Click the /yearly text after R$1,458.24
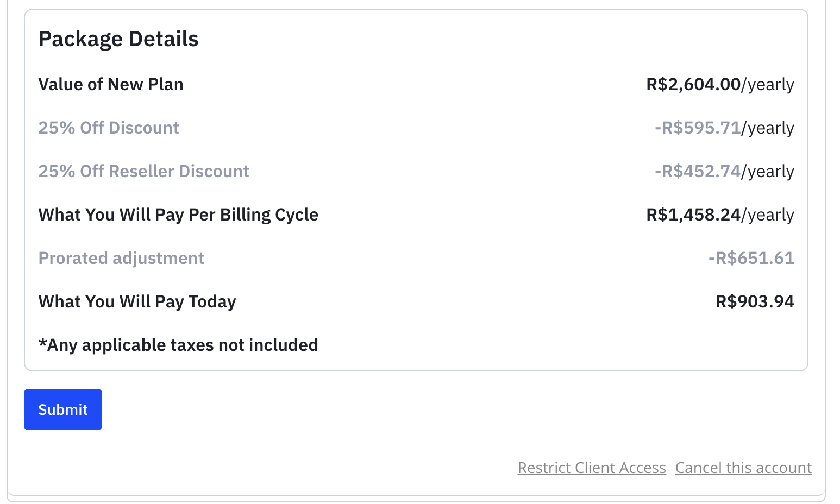 [x=768, y=215]
